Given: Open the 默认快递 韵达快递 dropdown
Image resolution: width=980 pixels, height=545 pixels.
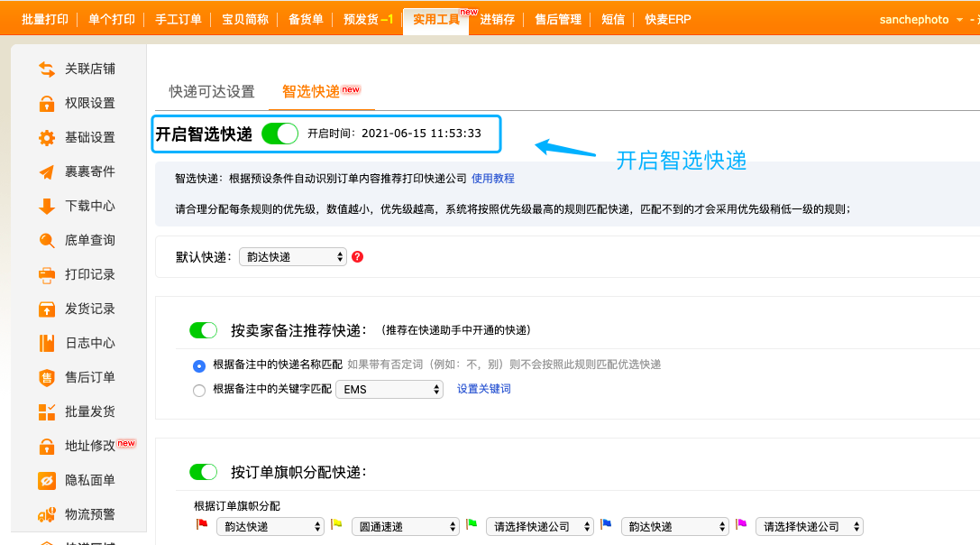Looking at the screenshot, I should [293, 256].
